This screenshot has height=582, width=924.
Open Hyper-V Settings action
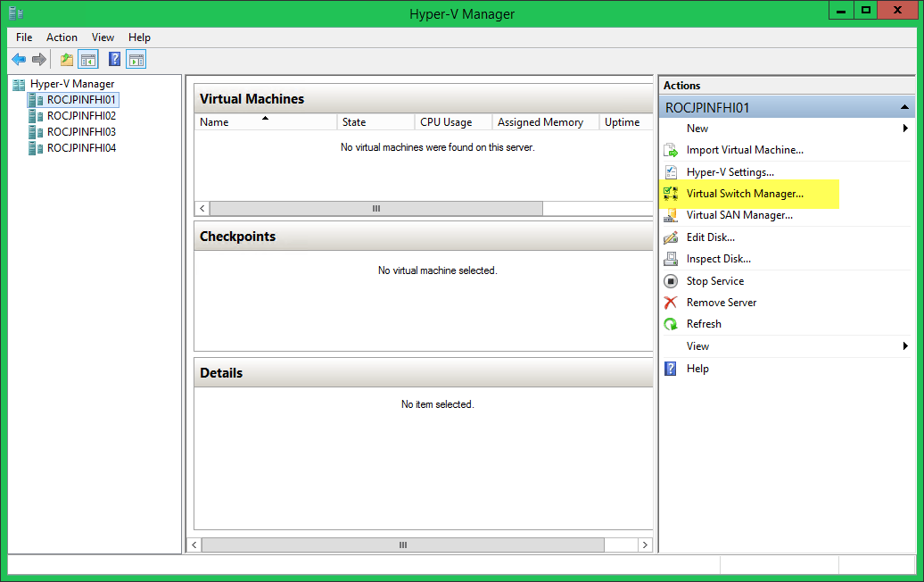(730, 172)
